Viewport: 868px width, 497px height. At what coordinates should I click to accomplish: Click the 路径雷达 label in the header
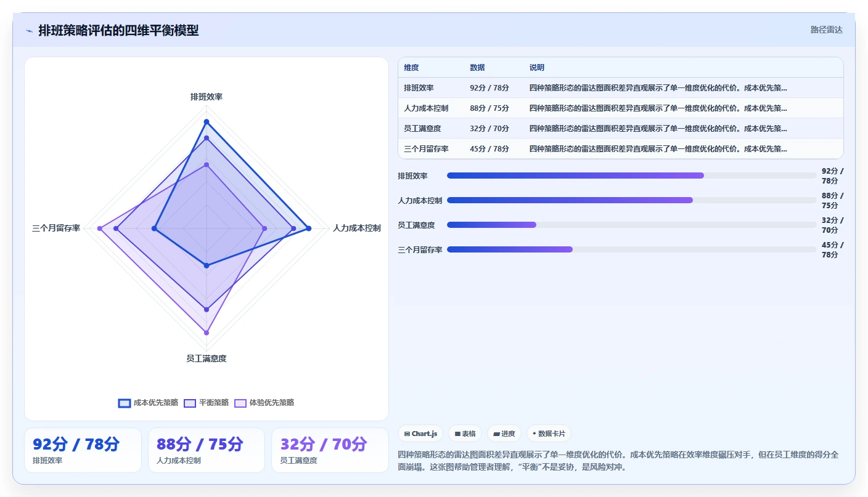(x=826, y=30)
